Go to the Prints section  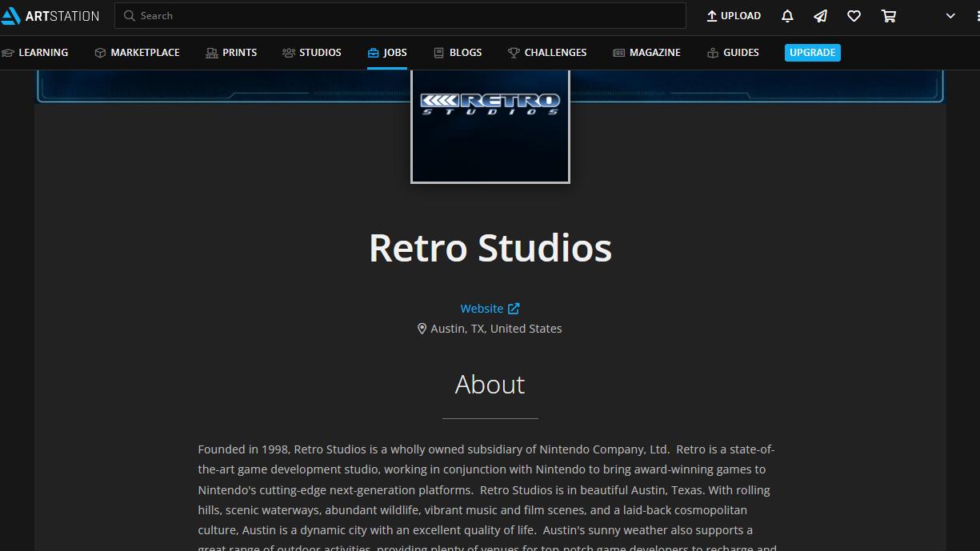231,53
